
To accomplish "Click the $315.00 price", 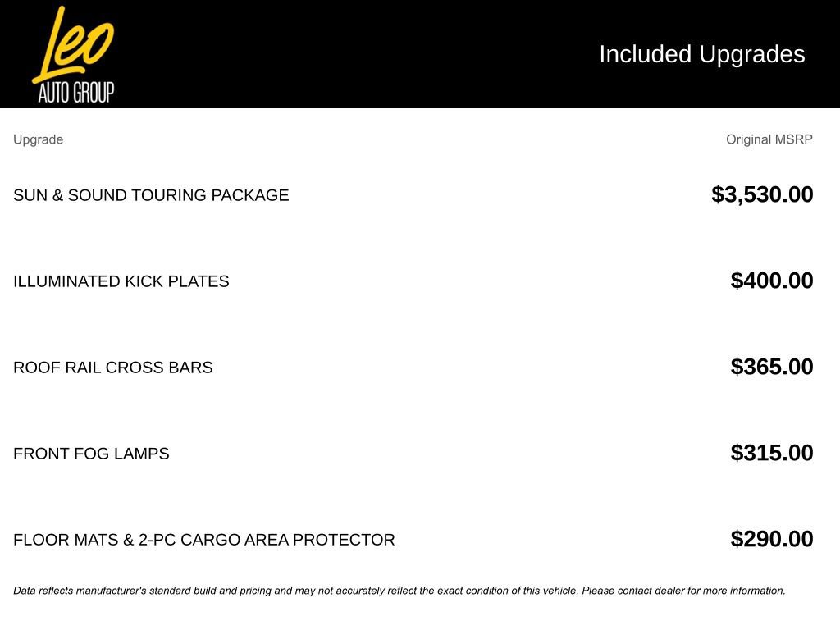I will click(x=771, y=453).
